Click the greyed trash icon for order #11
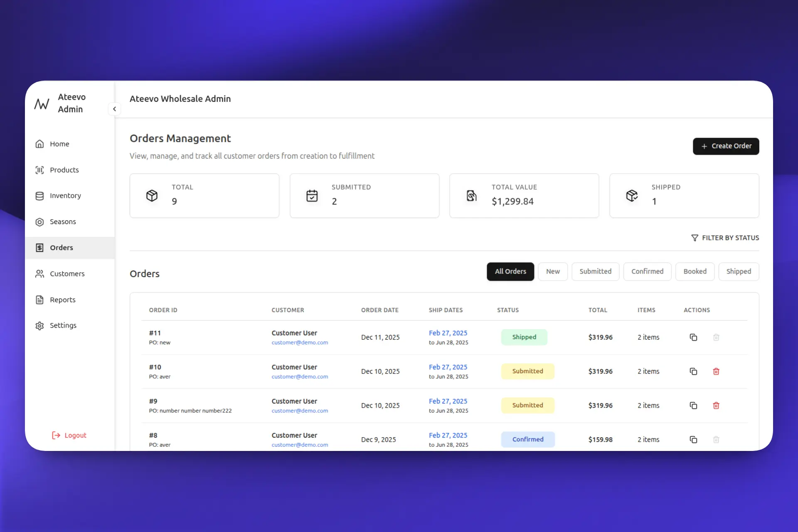 [x=716, y=337]
